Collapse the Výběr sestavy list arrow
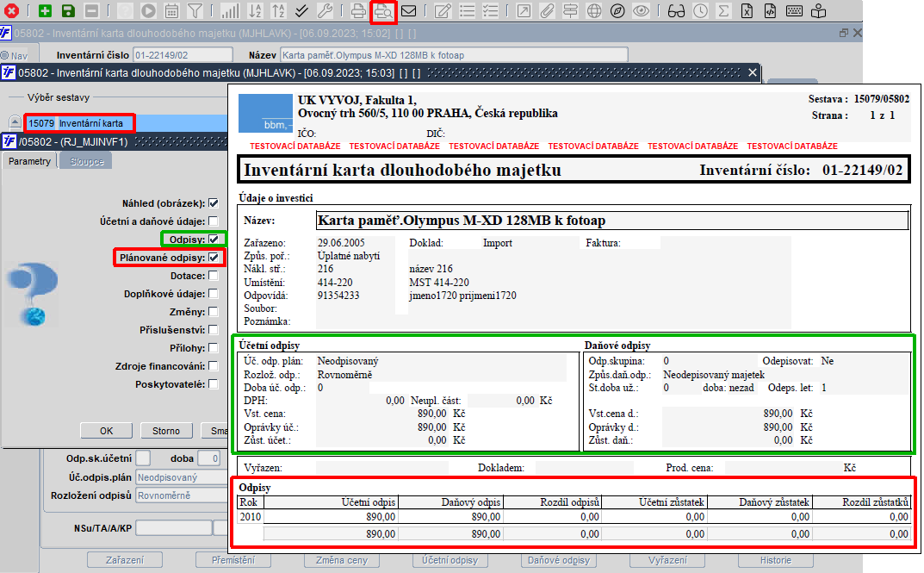This screenshot has width=924, height=573. [x=15, y=123]
